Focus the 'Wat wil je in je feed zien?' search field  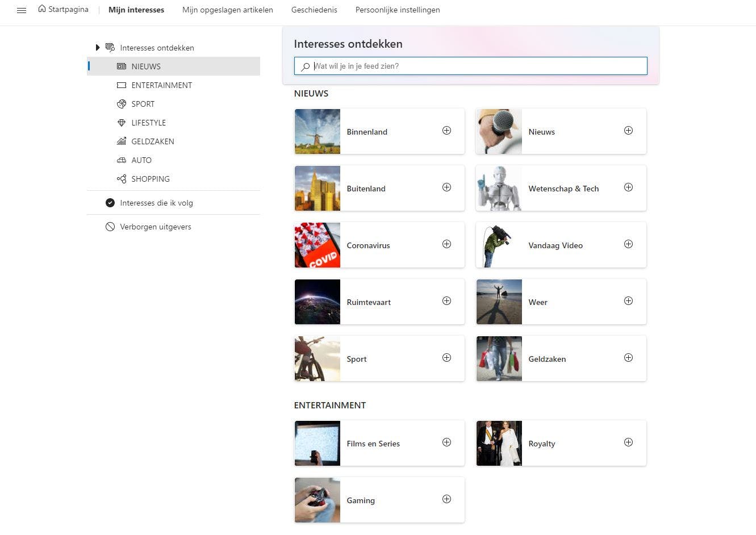tap(471, 66)
